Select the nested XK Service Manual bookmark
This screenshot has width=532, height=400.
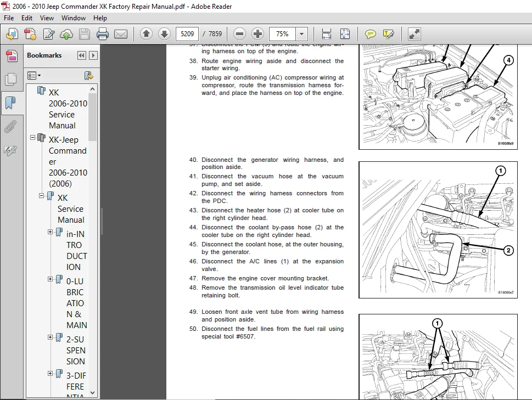(x=71, y=209)
